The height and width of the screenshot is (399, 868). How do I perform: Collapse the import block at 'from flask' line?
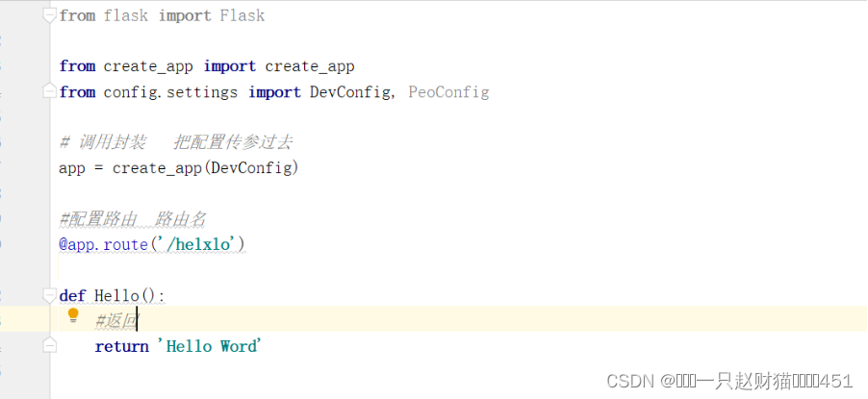click(x=50, y=16)
